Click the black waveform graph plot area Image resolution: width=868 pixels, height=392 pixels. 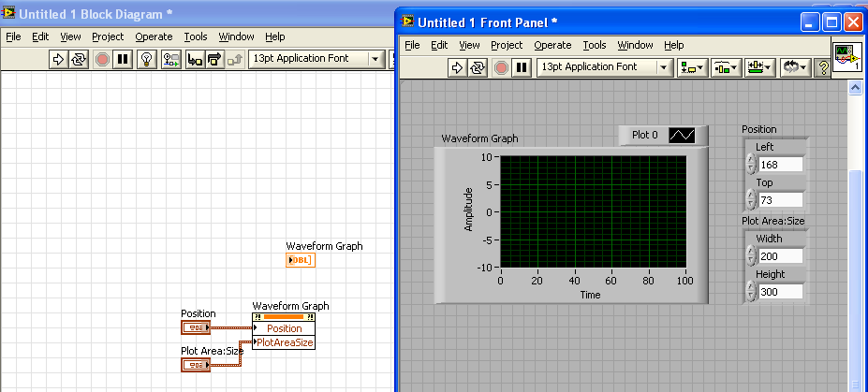[594, 211]
